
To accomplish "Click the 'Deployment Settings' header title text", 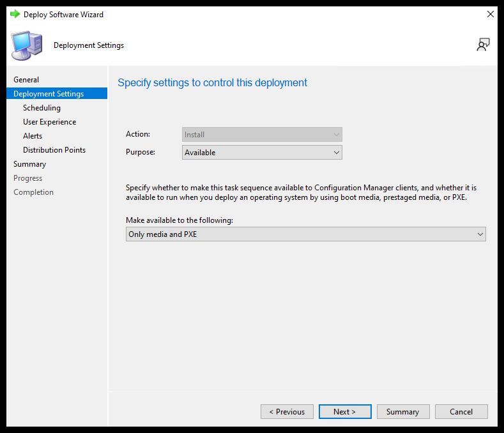I will tap(89, 45).
